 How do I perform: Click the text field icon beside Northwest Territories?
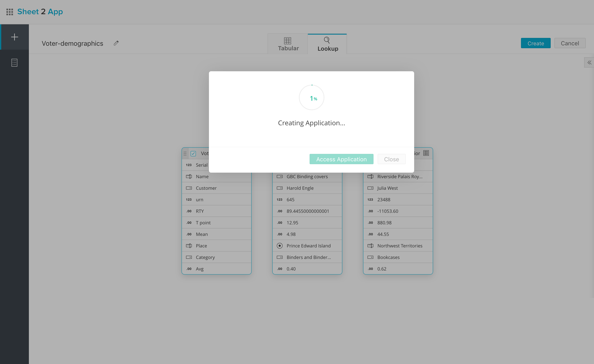click(x=370, y=246)
